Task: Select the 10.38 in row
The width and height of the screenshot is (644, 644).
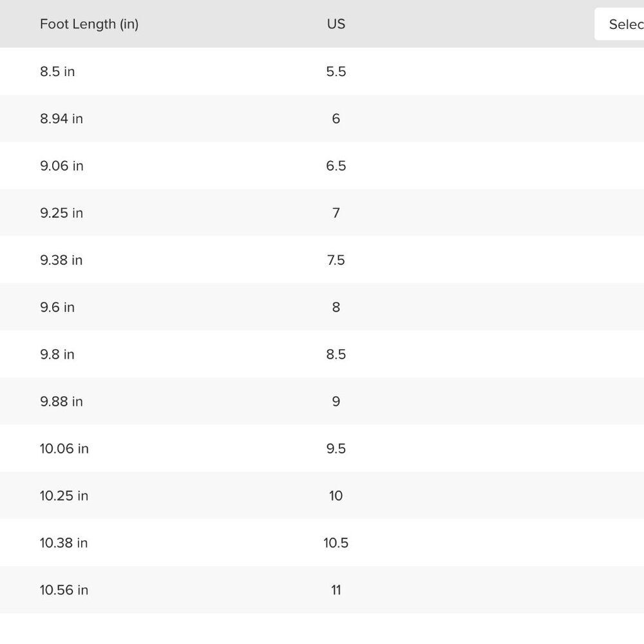Action: click(x=322, y=542)
